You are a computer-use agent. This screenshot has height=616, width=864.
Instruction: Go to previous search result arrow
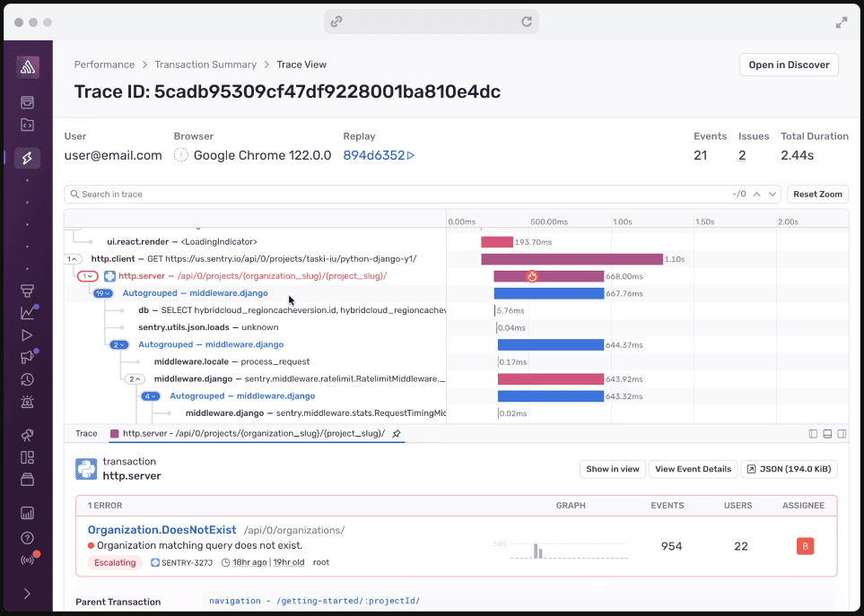[x=757, y=195]
